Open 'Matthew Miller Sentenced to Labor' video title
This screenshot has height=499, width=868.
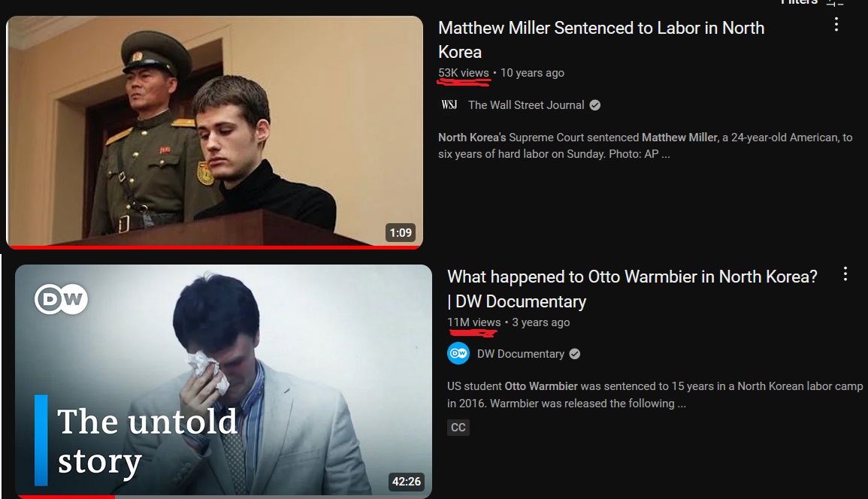(x=601, y=39)
